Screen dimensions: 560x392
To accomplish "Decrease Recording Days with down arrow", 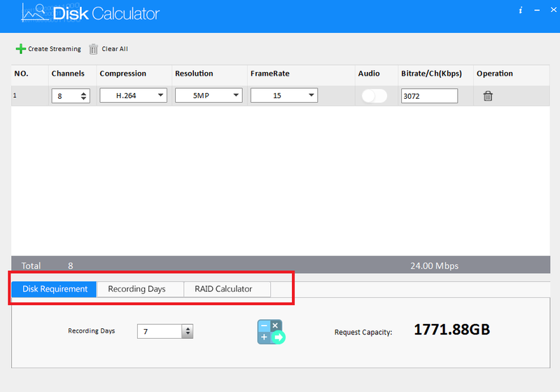I will (x=188, y=334).
